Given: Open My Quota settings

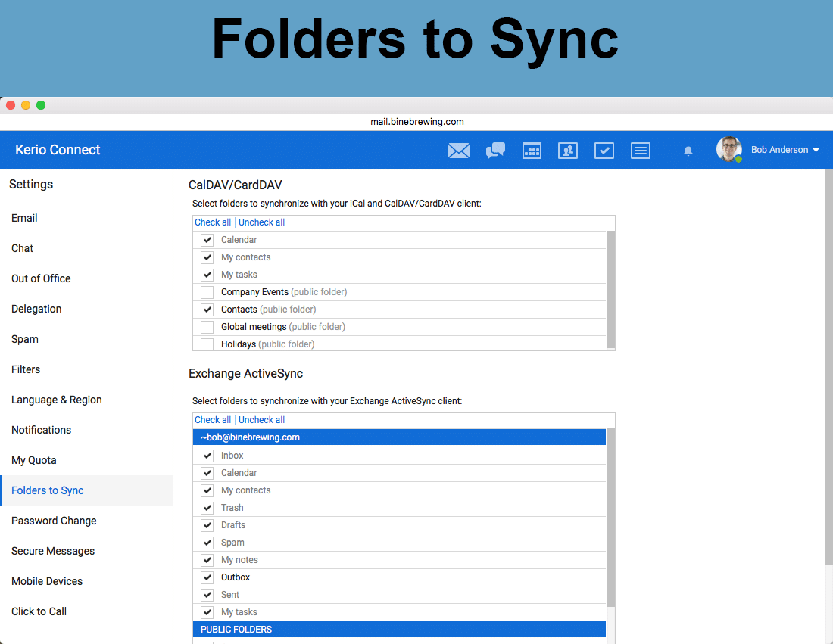Looking at the screenshot, I should pos(33,460).
